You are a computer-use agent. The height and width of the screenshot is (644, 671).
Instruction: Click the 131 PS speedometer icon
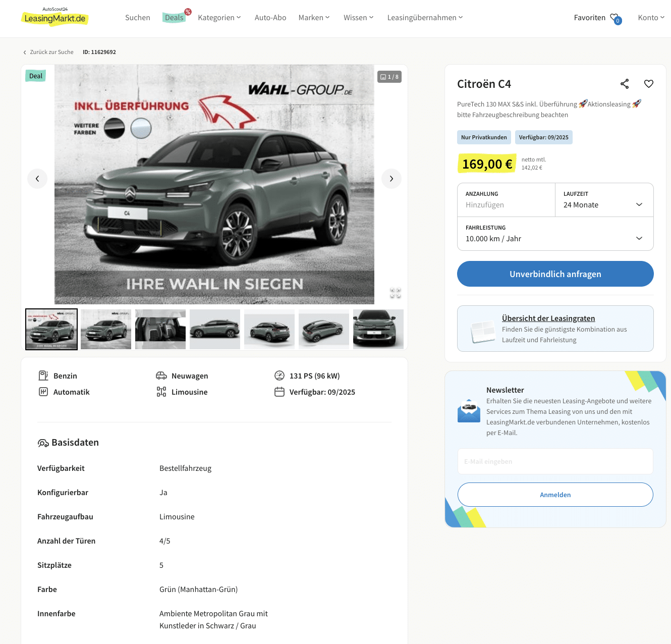pyautogui.click(x=279, y=375)
